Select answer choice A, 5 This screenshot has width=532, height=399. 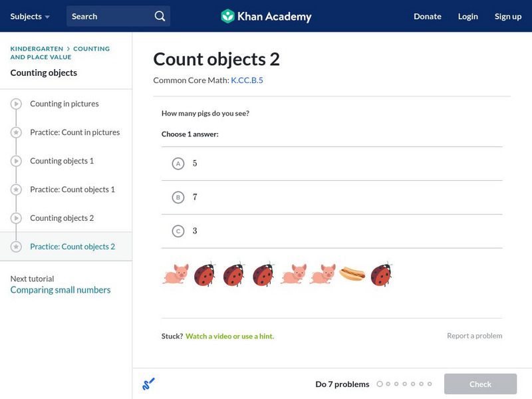click(178, 164)
